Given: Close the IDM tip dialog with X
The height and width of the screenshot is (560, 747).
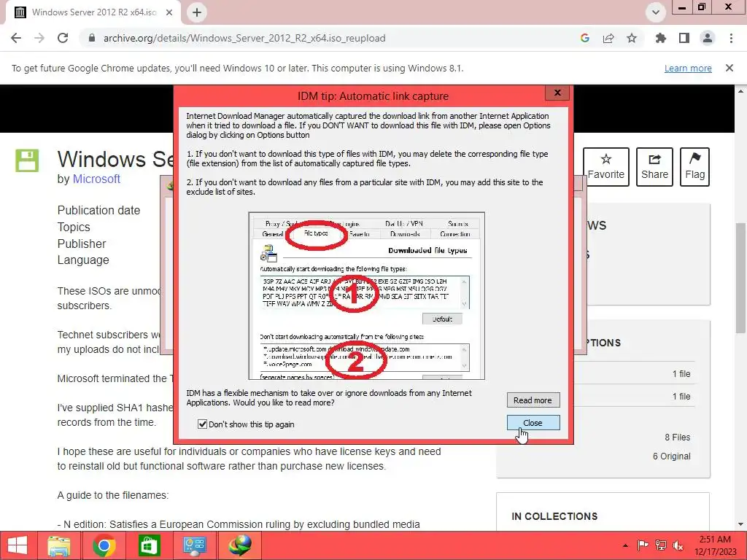Looking at the screenshot, I should coord(557,93).
